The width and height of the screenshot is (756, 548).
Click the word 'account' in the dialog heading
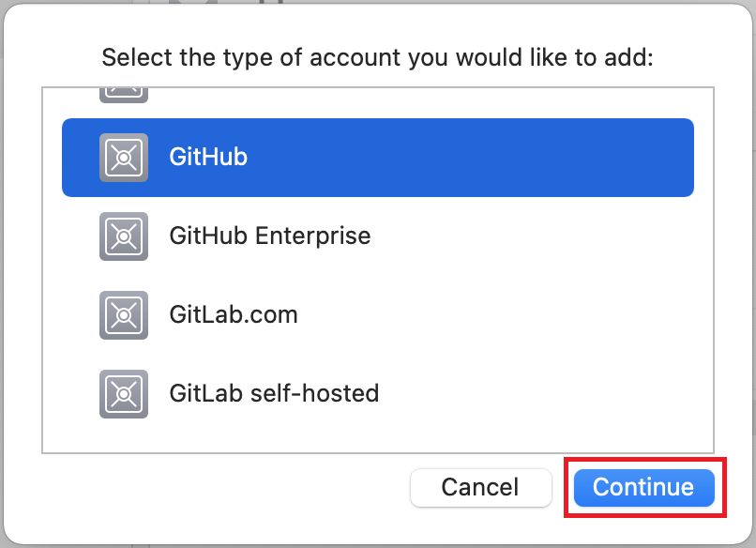click(357, 57)
